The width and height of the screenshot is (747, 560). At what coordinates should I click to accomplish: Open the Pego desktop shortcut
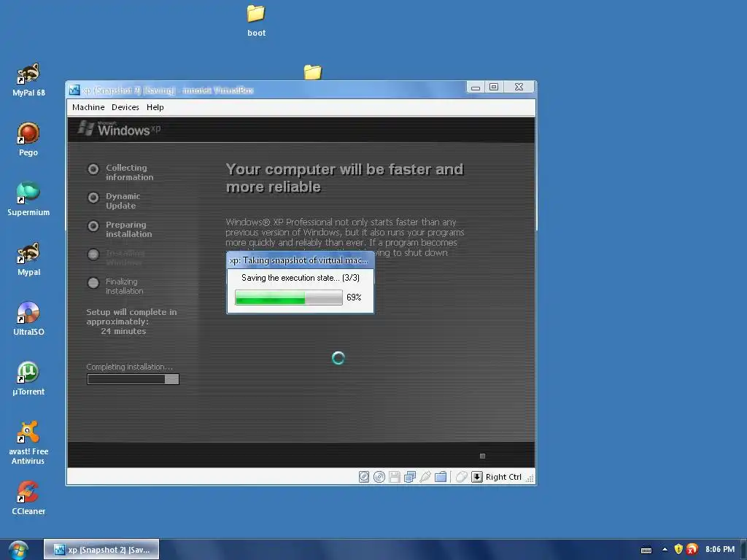tap(28, 139)
